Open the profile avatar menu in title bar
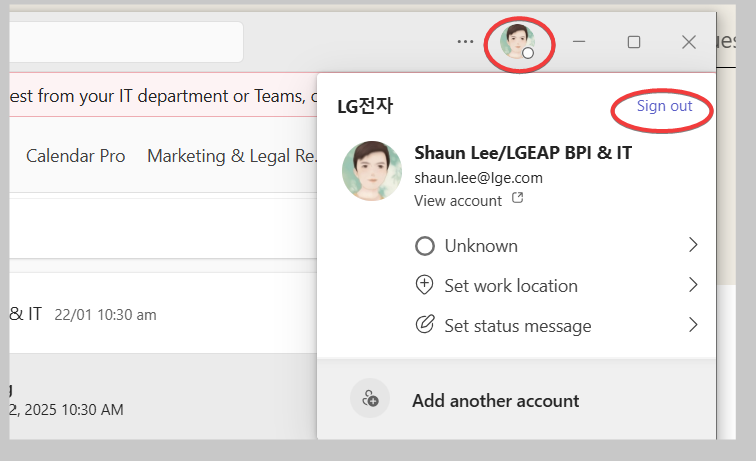The height and width of the screenshot is (461, 756). (517, 42)
